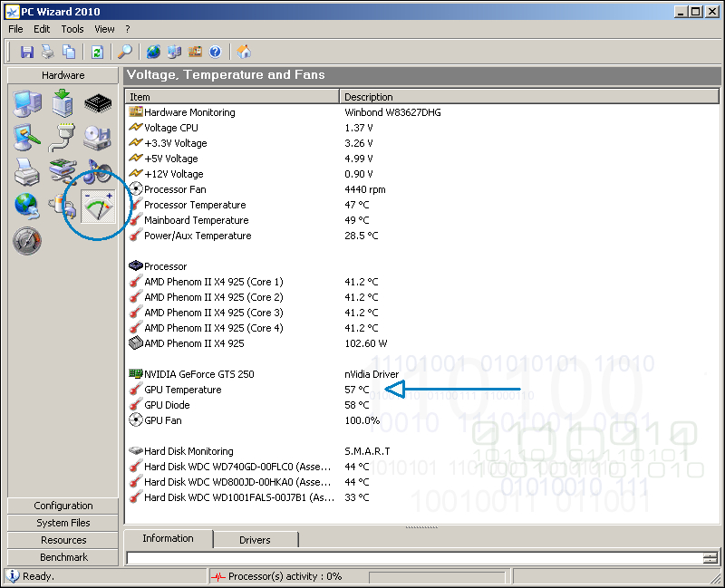Select the +12V Voltage row
Image resolution: width=725 pixels, height=588 pixels.
[422, 174]
